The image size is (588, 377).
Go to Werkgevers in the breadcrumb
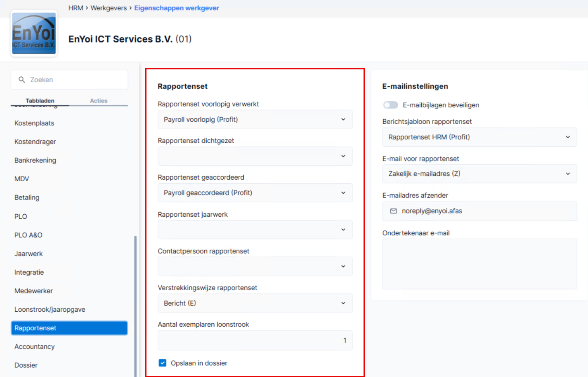click(109, 8)
